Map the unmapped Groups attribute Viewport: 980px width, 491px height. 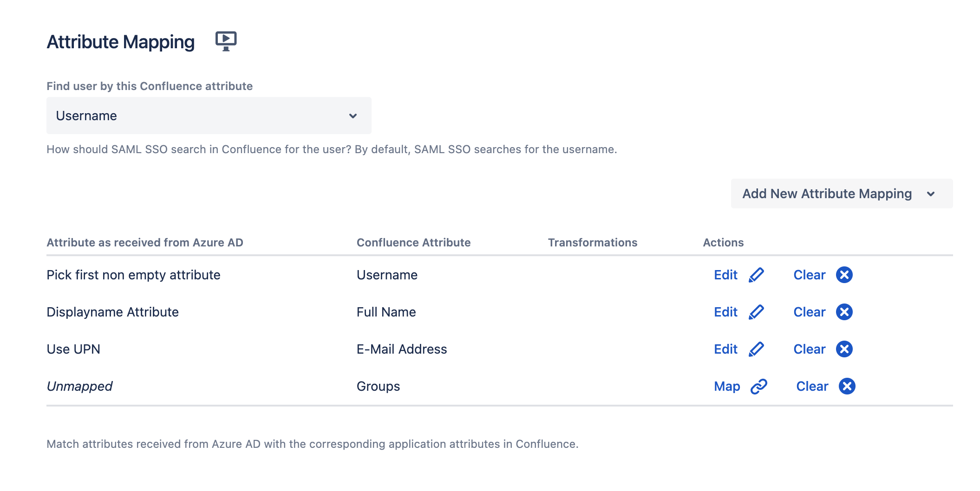coord(727,386)
